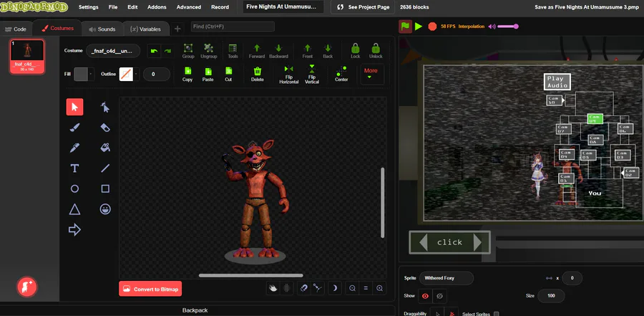This screenshot has width=644, height=316.
Task: Toggle the node snapping icon
Action: [x=317, y=289]
